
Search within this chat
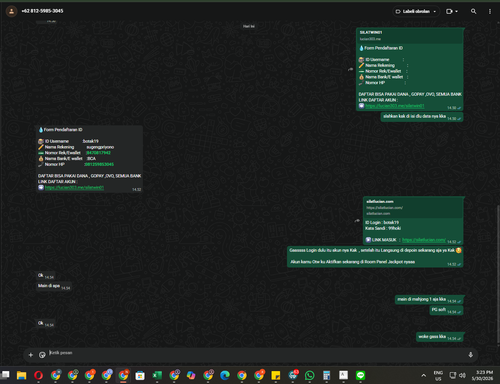[473, 11]
